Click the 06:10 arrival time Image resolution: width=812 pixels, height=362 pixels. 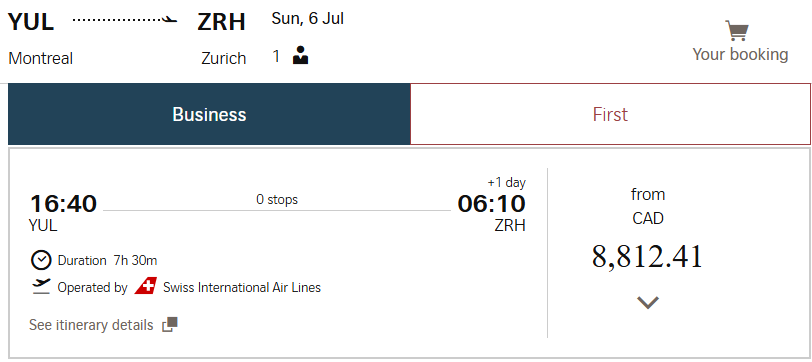click(491, 204)
